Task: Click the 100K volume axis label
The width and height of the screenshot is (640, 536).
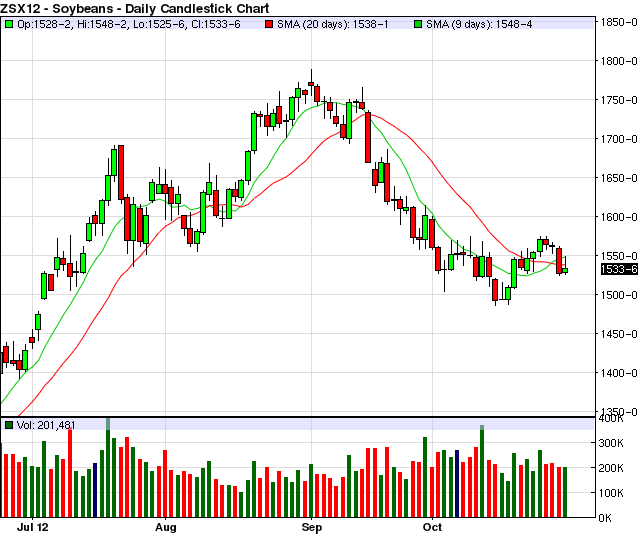Action: click(611, 493)
